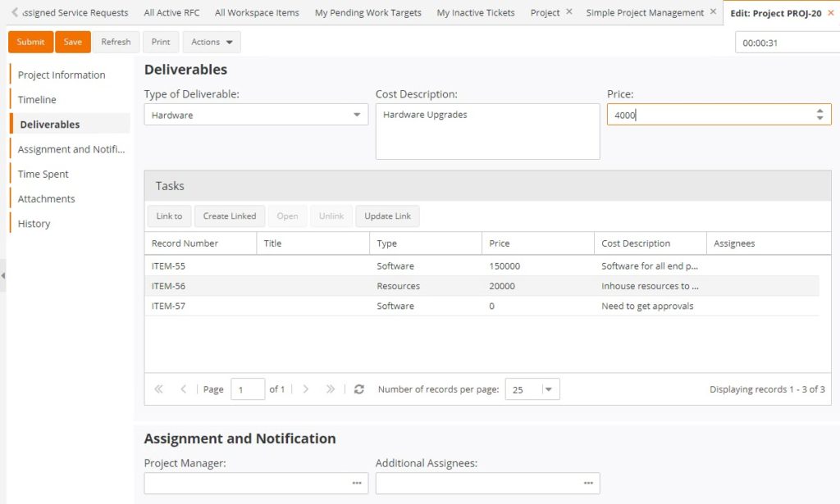Increase the Price using the stepper arrow
The width and height of the screenshot is (840, 504).
click(819, 111)
